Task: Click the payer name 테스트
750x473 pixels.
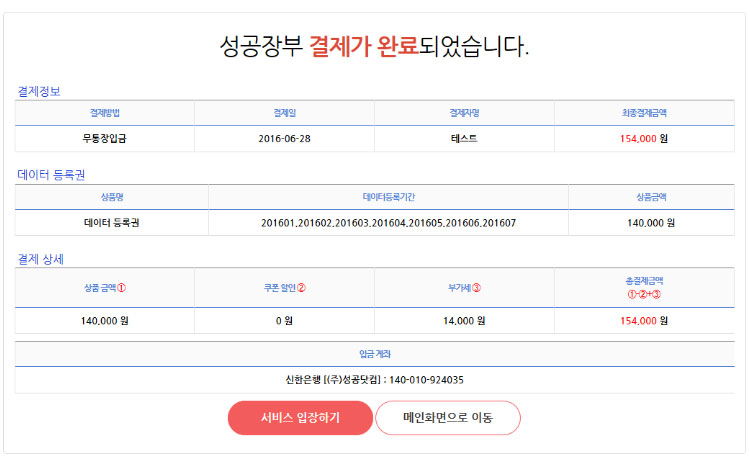Action: pyautogui.click(x=464, y=139)
